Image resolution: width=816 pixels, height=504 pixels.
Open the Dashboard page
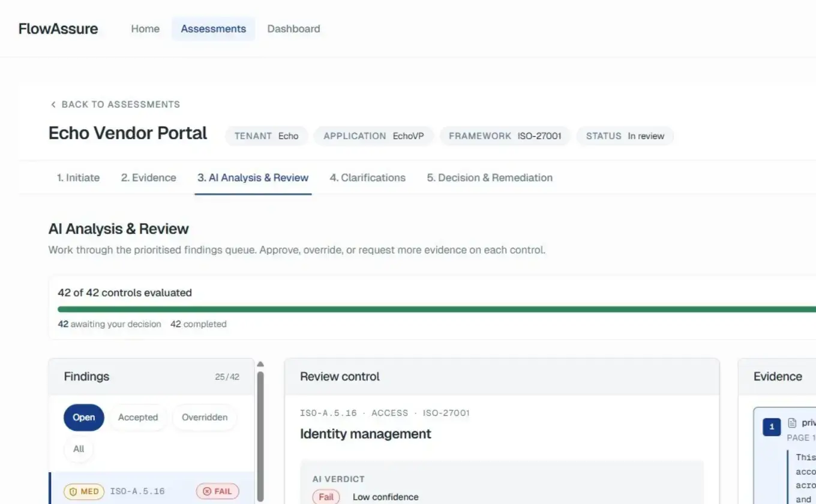tap(294, 29)
